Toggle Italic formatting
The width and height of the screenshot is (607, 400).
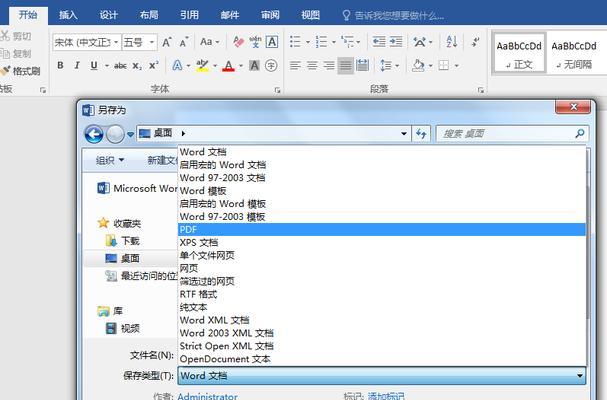77,65
